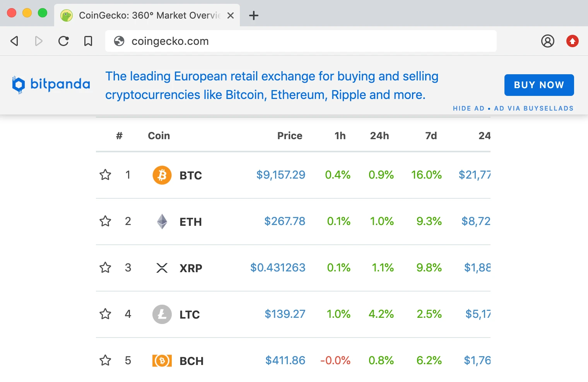Screen dimensions: 588x382
Task: Click the red update arrow icon
Action: point(573,41)
